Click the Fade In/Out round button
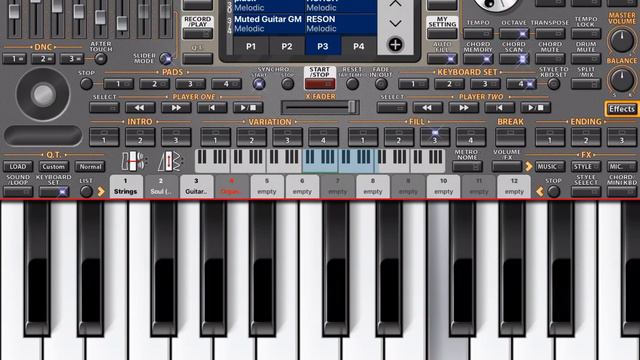The height and width of the screenshot is (360, 640). coord(381,84)
